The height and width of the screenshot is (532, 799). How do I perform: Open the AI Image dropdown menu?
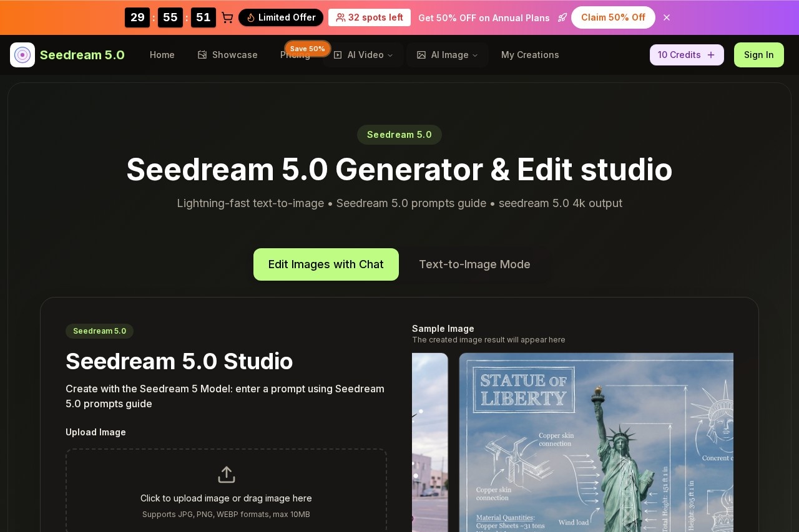pos(448,55)
